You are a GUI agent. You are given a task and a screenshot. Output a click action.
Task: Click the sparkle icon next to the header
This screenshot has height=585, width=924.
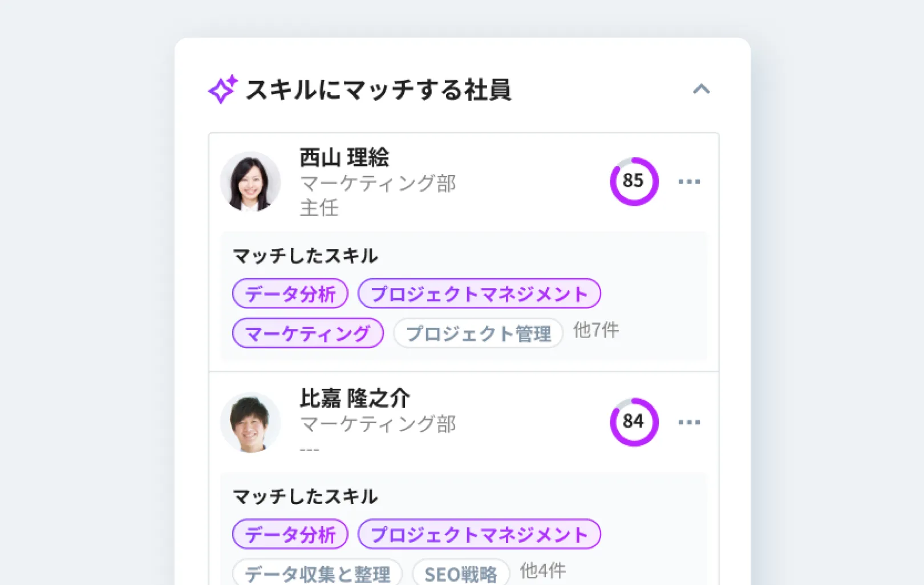(224, 89)
